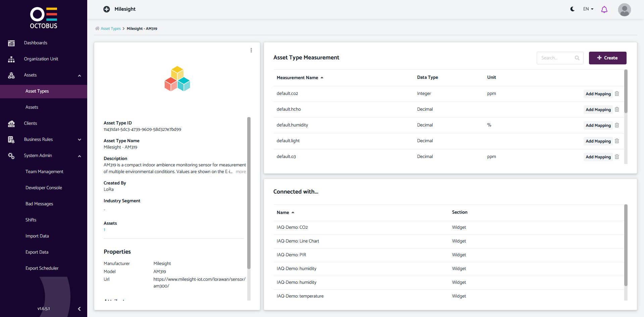
Task: Select Asset Types in sidebar
Action: (44, 91)
